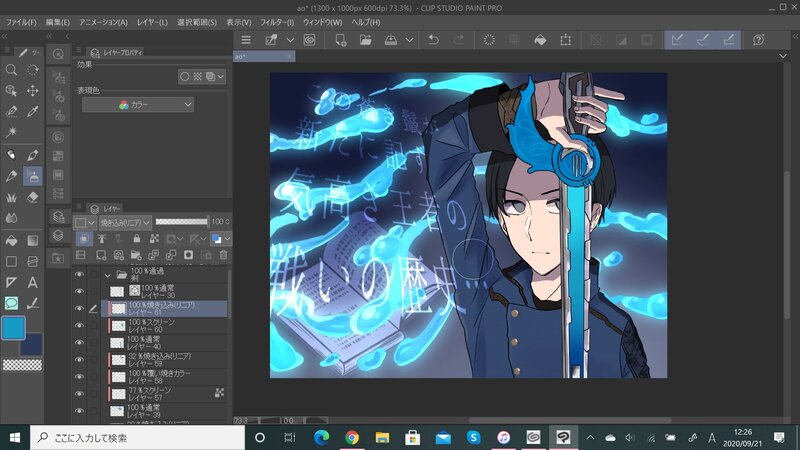Select the Text tool
The height and width of the screenshot is (450, 800).
[x=33, y=282]
